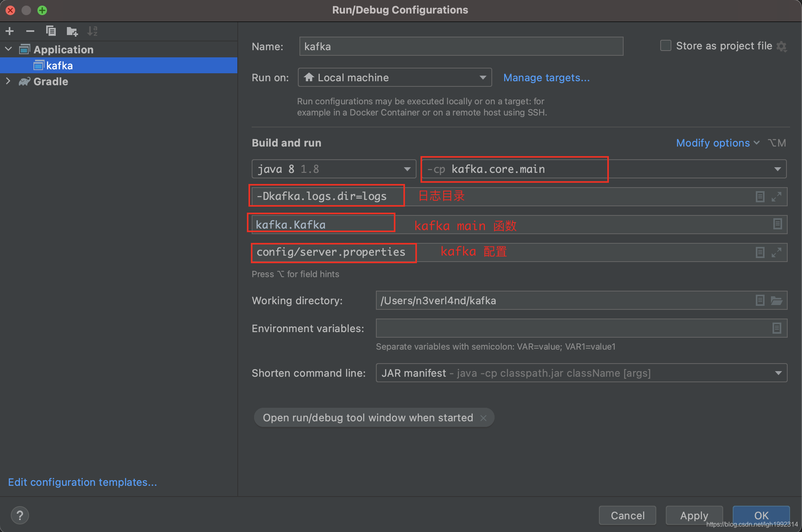Open Edit configuration templates link
Screen dimensions: 802x532
[x=82, y=482]
